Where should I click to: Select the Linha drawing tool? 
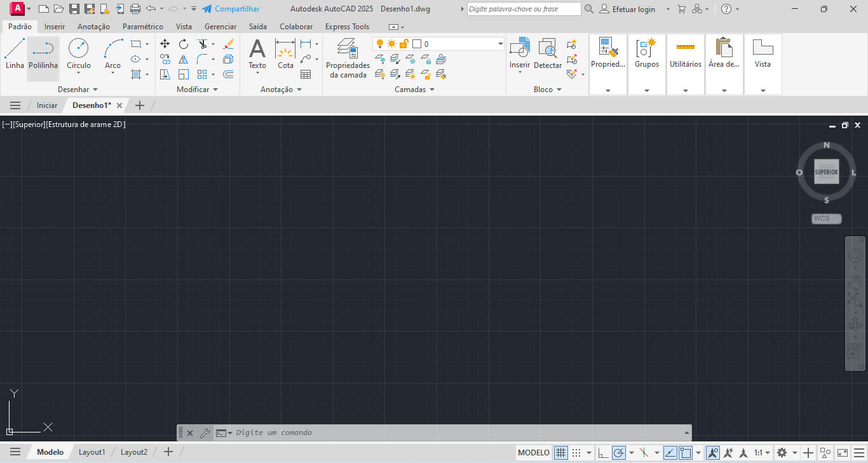(x=15, y=54)
